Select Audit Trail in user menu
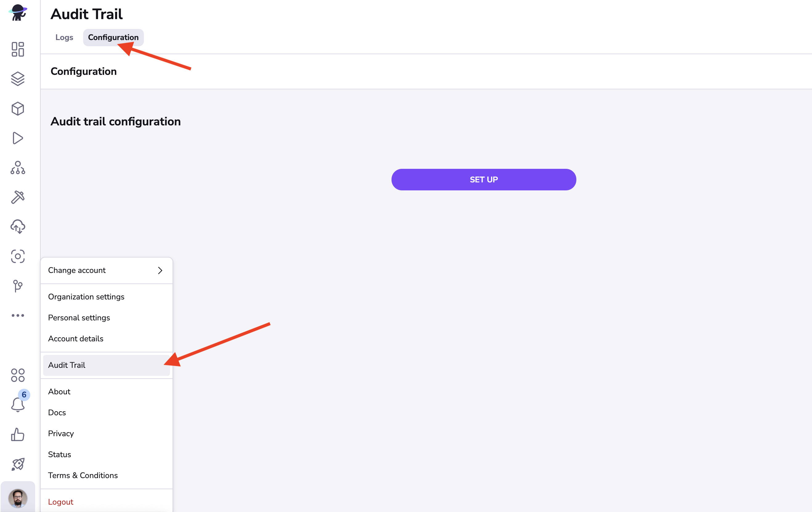Viewport: 812px width, 512px height. [67, 365]
